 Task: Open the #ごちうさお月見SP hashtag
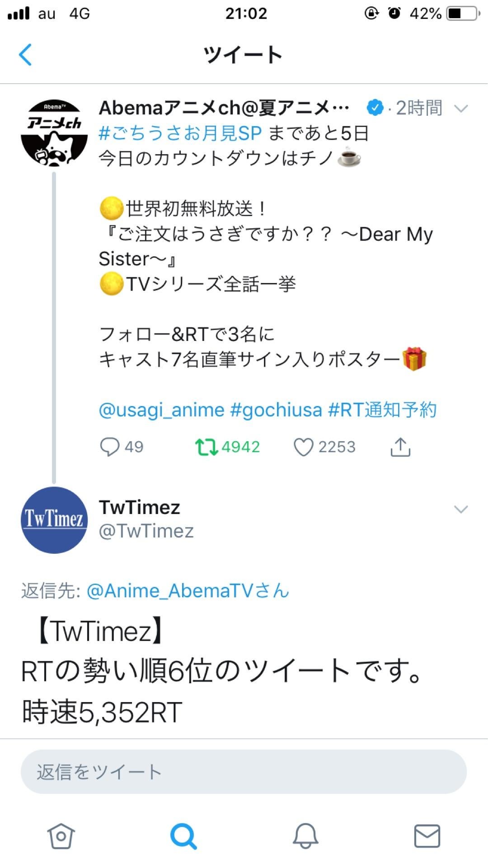point(180,133)
